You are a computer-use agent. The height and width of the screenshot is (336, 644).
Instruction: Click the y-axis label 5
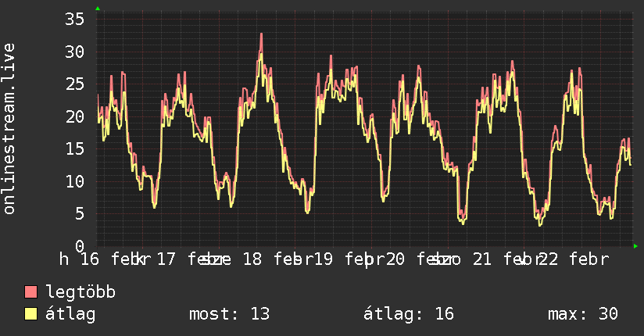click(x=80, y=213)
